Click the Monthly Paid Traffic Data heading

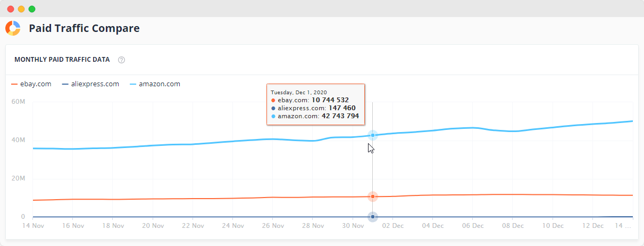pyautogui.click(x=62, y=60)
